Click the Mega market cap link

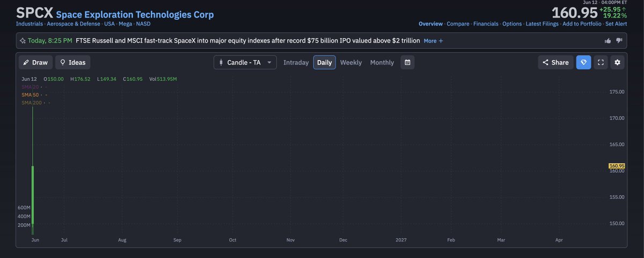(126, 24)
